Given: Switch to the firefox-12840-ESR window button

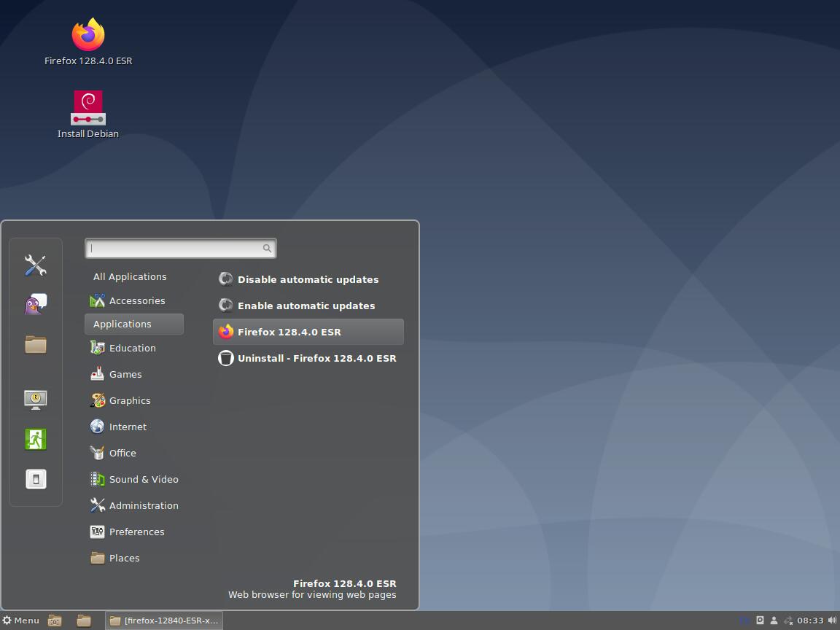Looking at the screenshot, I should click(164, 621).
